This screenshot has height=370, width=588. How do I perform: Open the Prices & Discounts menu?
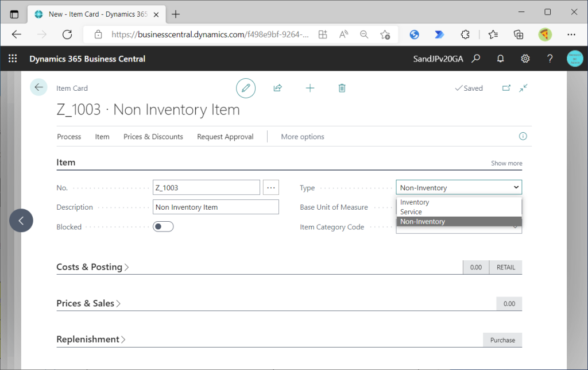tap(153, 137)
